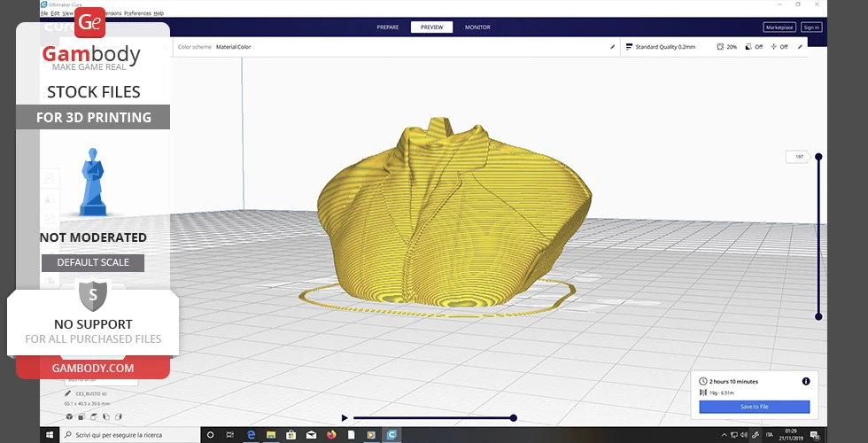Image resolution: width=868 pixels, height=443 pixels.
Task: Switch to the PREPARE stage tab
Action: click(x=388, y=27)
